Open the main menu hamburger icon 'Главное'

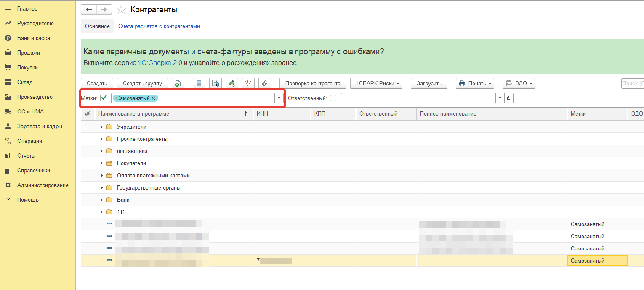[8, 9]
